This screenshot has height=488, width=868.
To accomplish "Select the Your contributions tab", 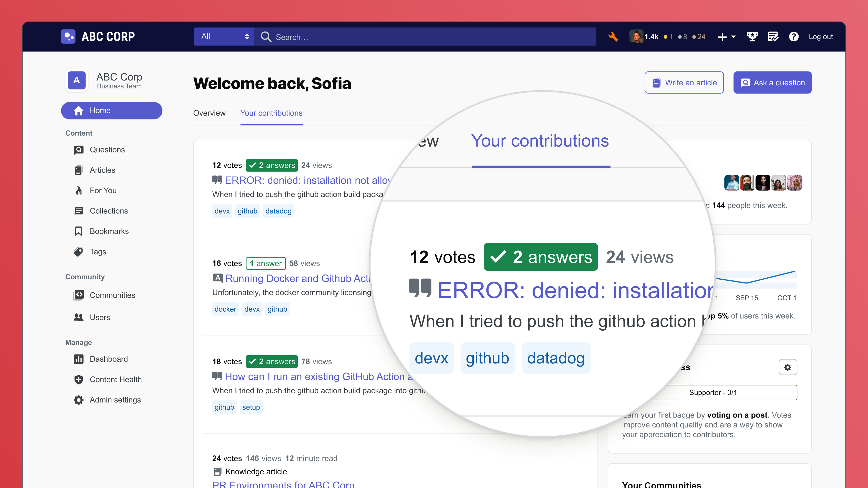I will tap(271, 113).
